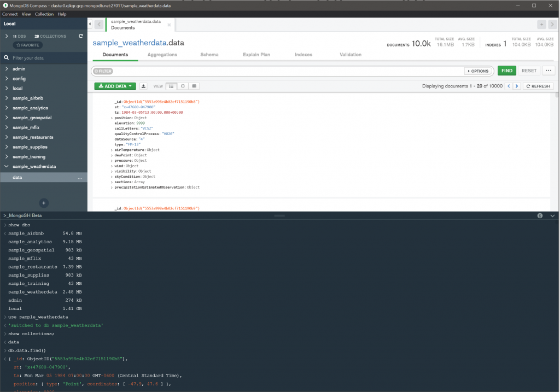
Task: Expand the sample_geospatial database
Action: [7, 118]
